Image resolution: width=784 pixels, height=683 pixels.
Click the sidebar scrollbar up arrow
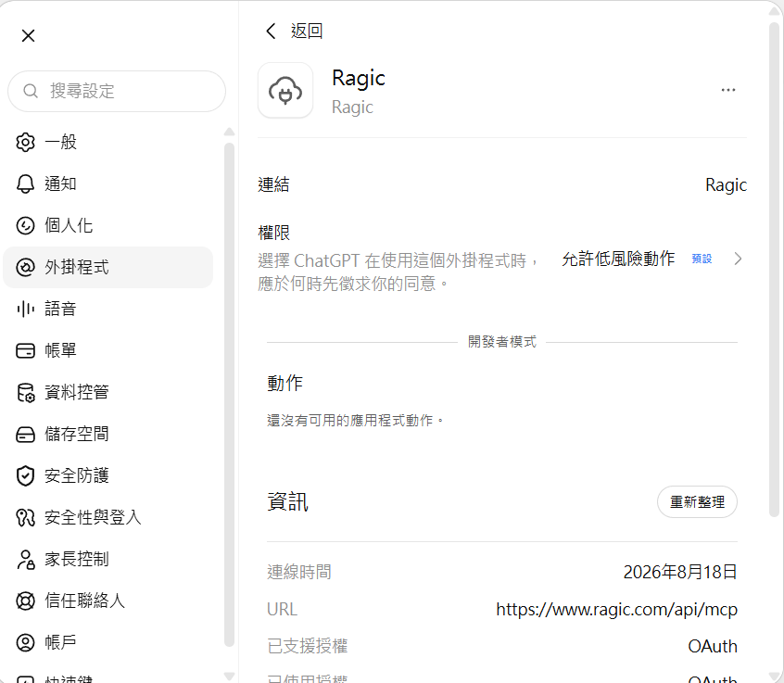tap(230, 132)
